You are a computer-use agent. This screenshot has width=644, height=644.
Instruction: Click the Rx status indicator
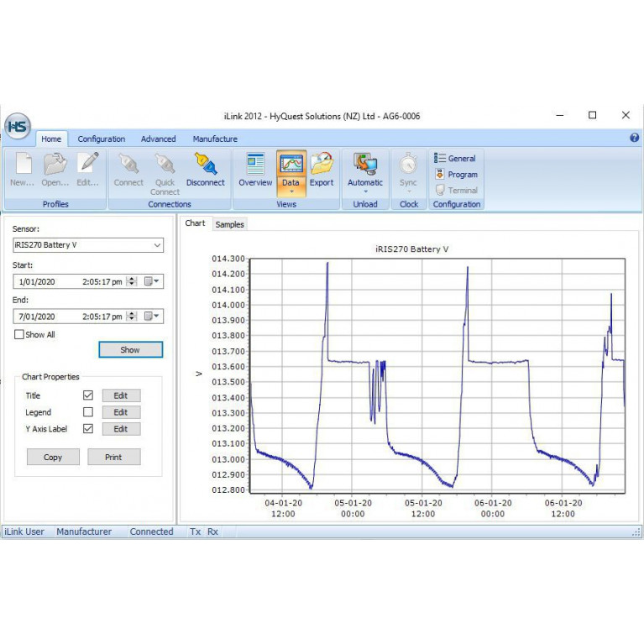[212, 531]
